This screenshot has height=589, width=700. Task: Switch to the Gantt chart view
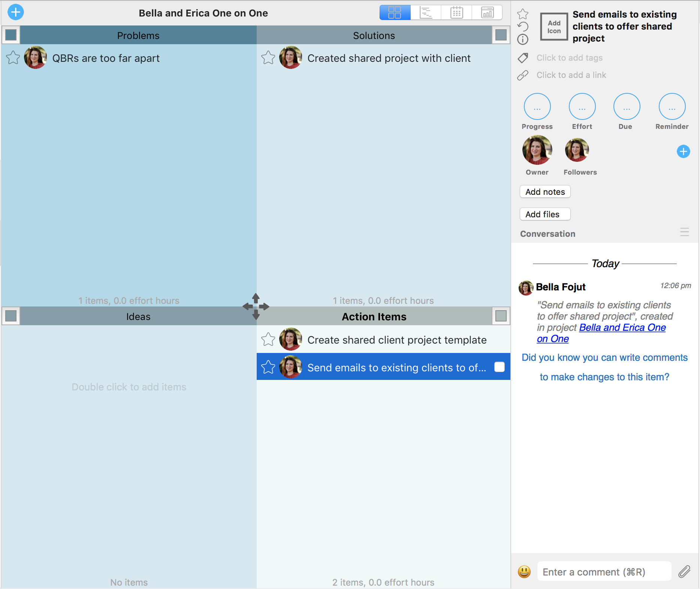coord(426,13)
